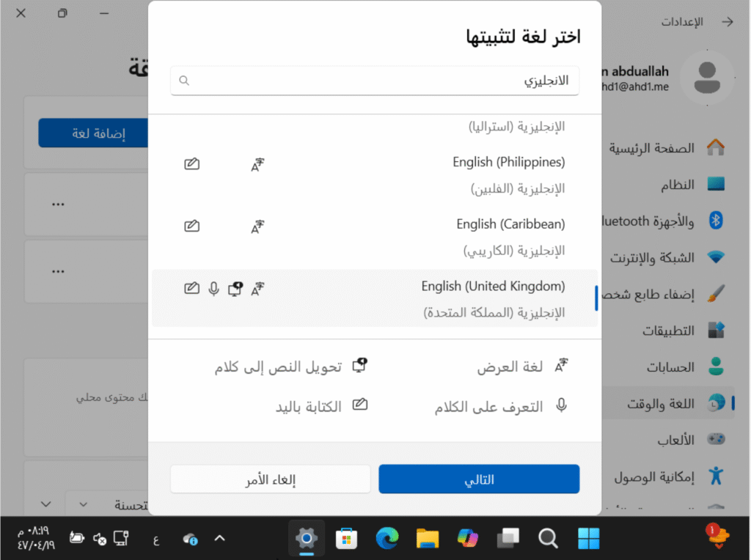Click handwriting icon in English (Philippines) row
Screen dimensions: 751x560
(191, 164)
